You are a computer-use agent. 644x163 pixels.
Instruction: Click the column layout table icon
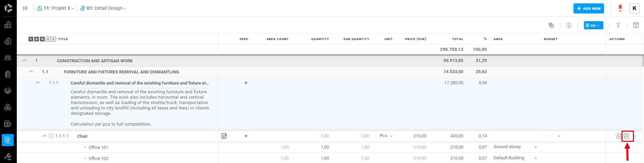636,25
